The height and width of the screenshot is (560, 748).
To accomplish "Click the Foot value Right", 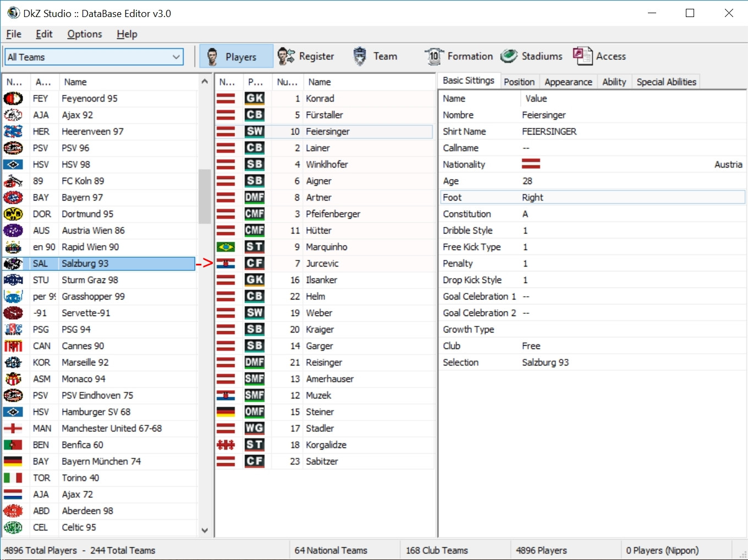I will (532, 197).
